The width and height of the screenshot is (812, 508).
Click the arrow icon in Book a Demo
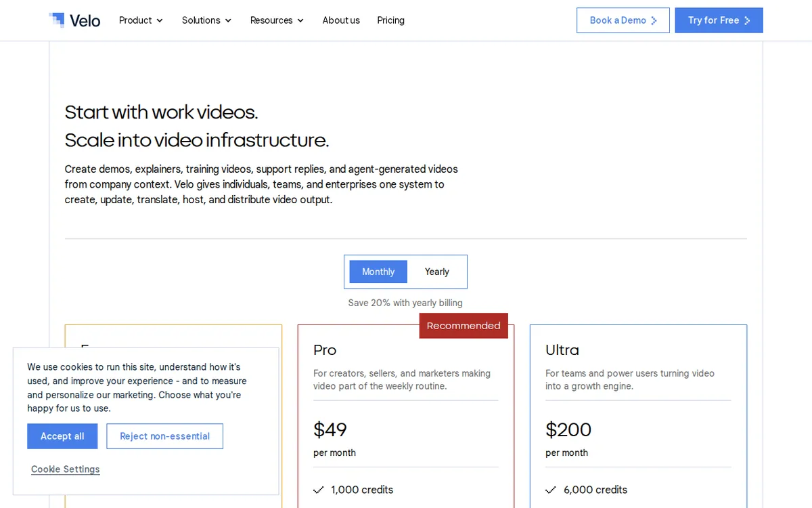click(654, 20)
